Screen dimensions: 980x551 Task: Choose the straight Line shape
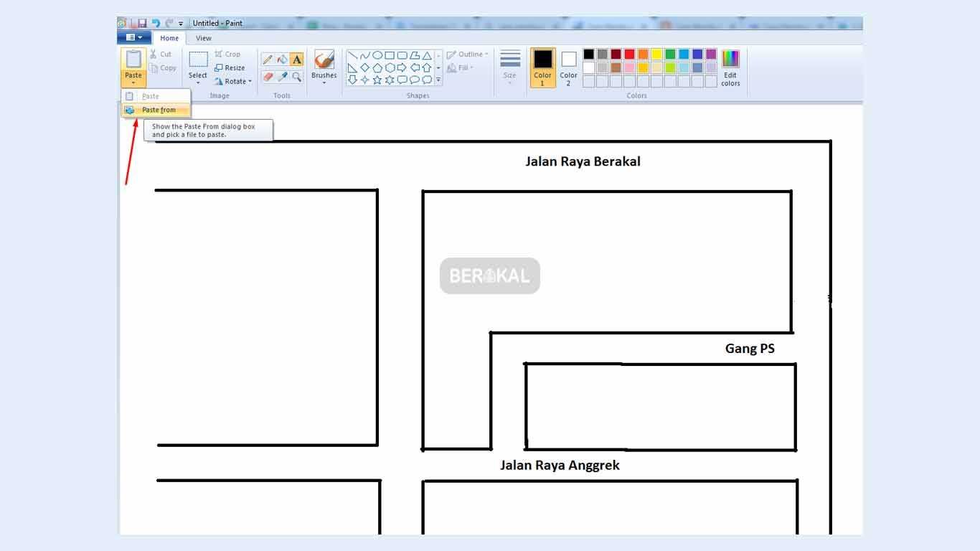coord(352,55)
